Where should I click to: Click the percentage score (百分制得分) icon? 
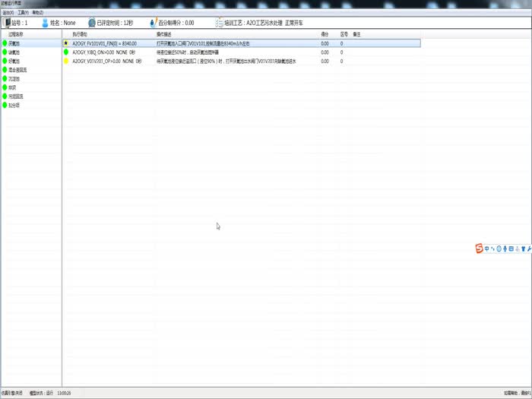153,24
